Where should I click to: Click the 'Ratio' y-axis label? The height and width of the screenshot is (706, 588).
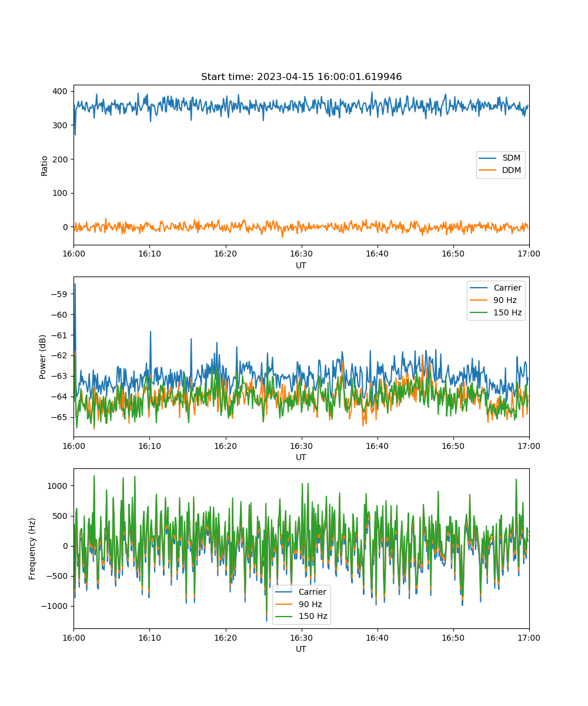coord(45,165)
